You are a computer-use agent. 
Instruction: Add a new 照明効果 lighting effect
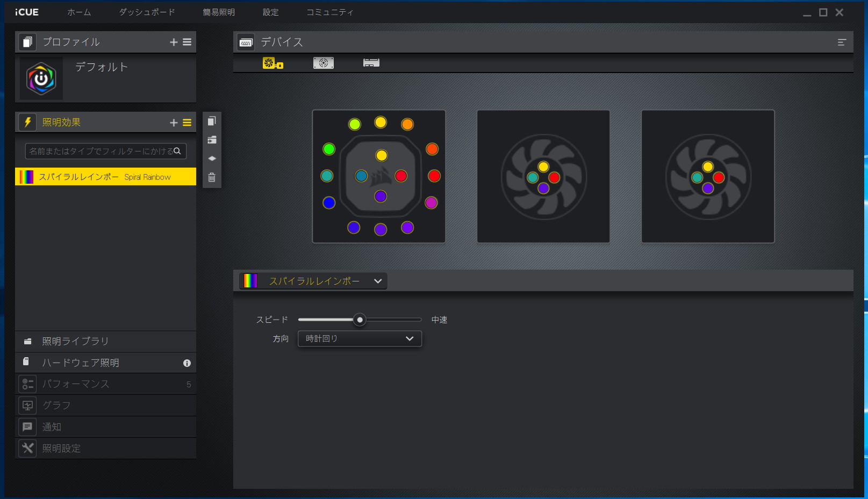pos(174,122)
